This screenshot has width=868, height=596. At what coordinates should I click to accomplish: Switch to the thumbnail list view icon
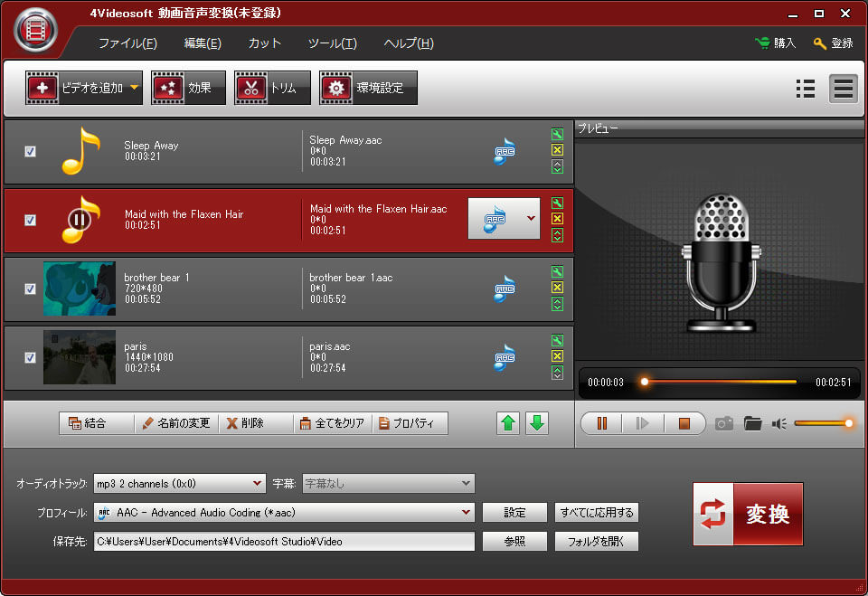805,88
